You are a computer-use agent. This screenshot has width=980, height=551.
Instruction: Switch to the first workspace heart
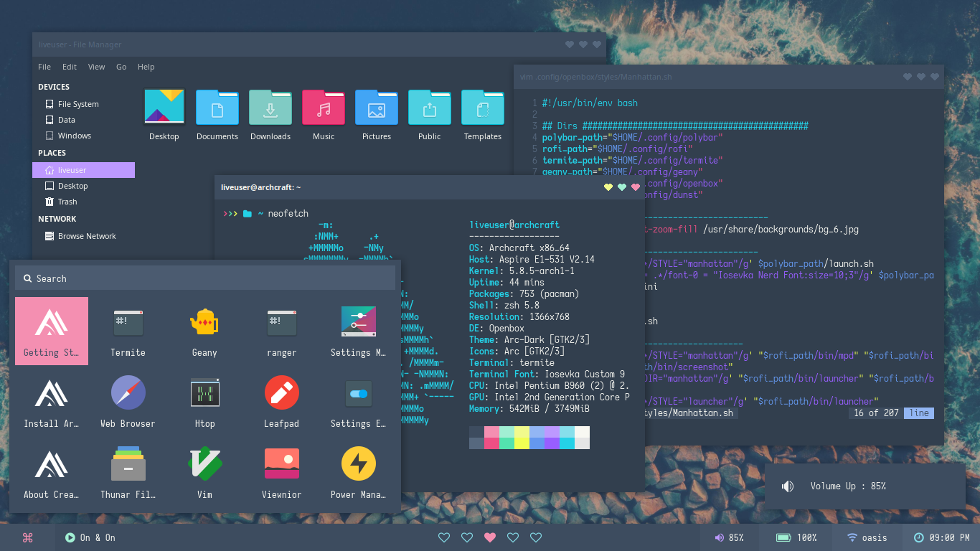click(x=444, y=537)
